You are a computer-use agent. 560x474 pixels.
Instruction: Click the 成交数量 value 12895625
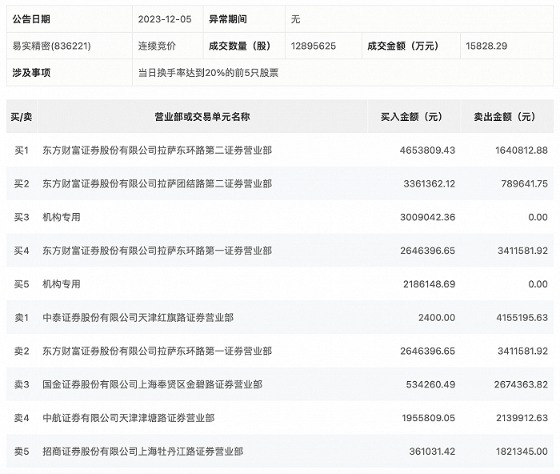pos(313,46)
